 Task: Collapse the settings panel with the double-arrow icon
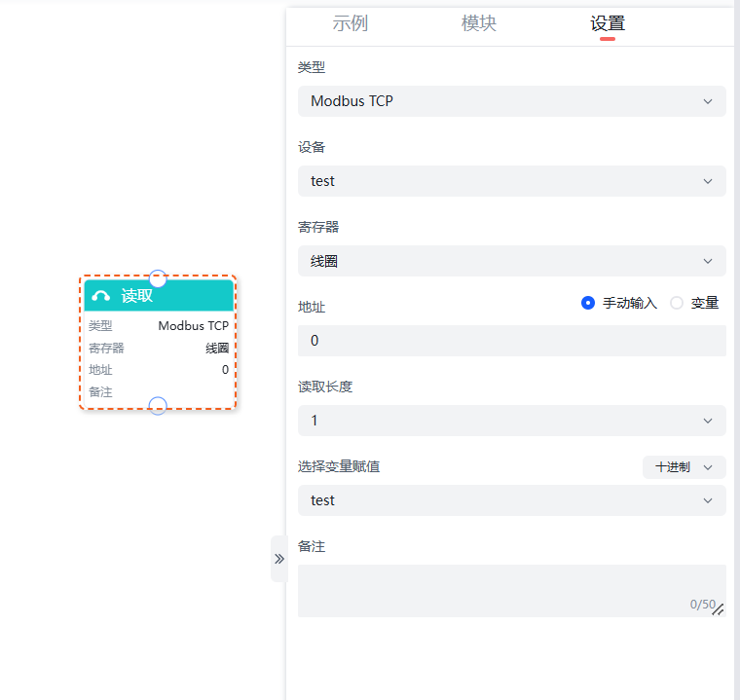pyautogui.click(x=278, y=559)
